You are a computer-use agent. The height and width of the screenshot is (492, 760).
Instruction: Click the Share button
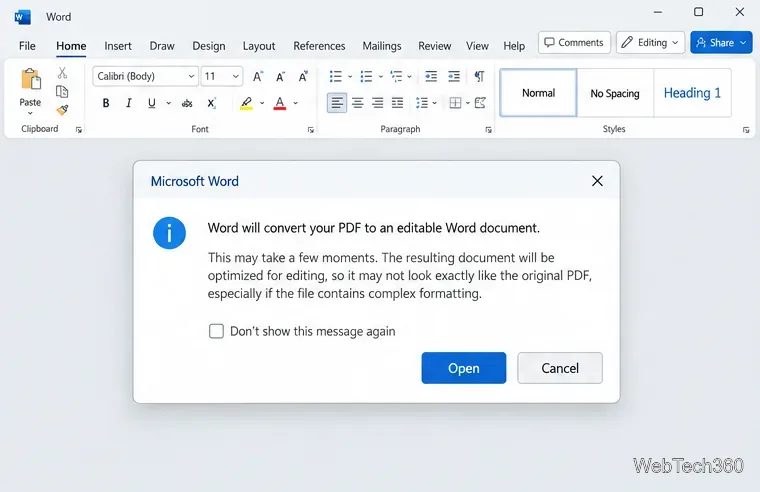coord(721,43)
